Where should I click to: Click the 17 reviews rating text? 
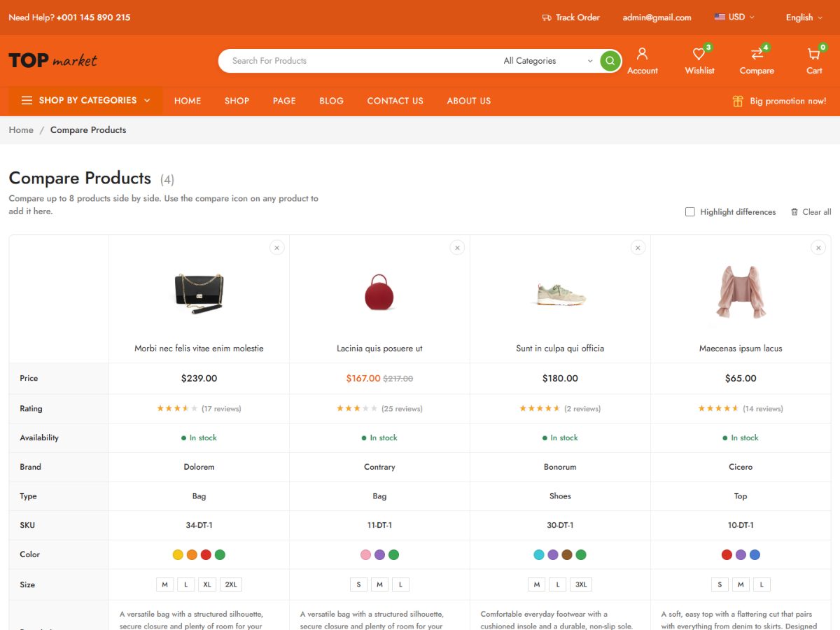tap(221, 409)
